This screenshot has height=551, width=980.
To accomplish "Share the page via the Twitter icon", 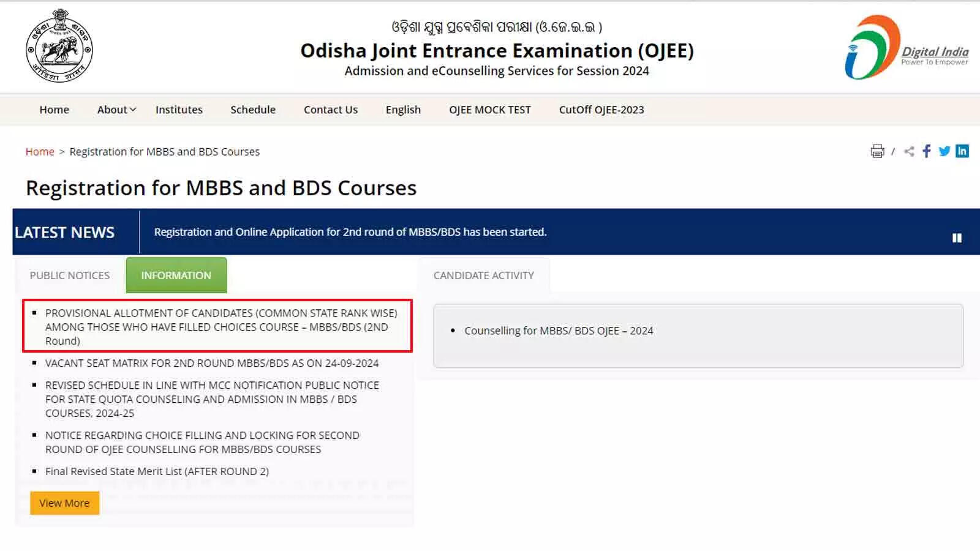I will [944, 151].
